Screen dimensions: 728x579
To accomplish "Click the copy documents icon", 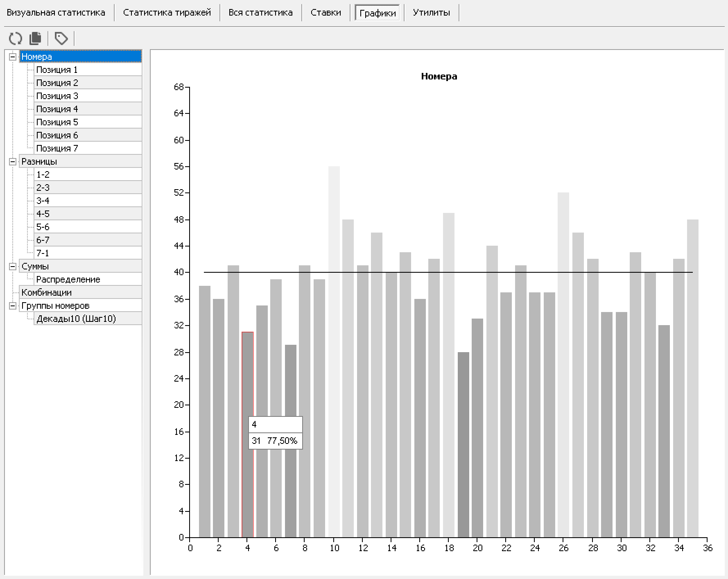I will click(36, 38).
